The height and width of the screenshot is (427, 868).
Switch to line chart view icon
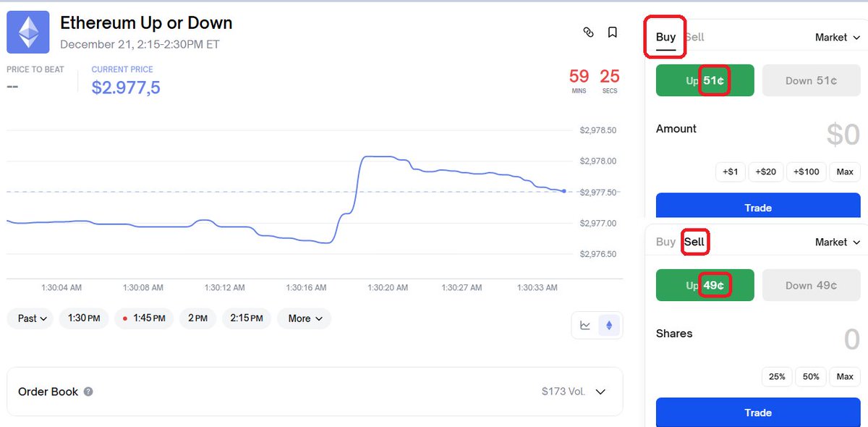[x=585, y=326]
